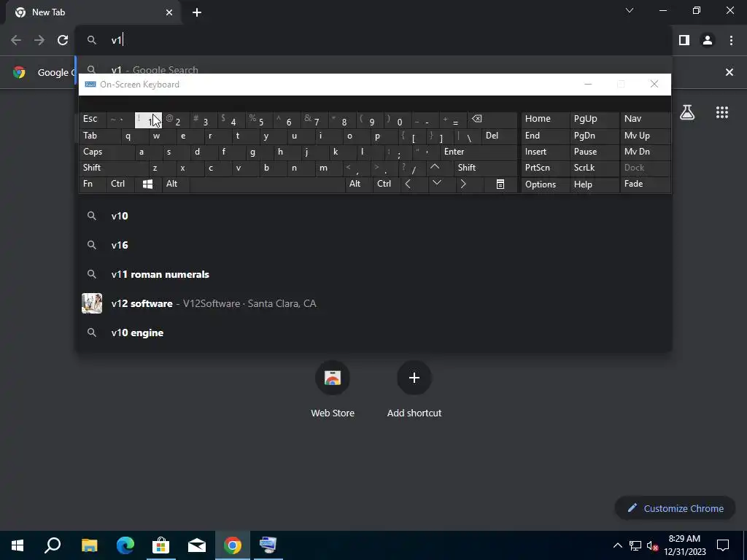Choose the 'v12 software' suggestion
The height and width of the screenshot is (560, 747).
[x=374, y=304]
